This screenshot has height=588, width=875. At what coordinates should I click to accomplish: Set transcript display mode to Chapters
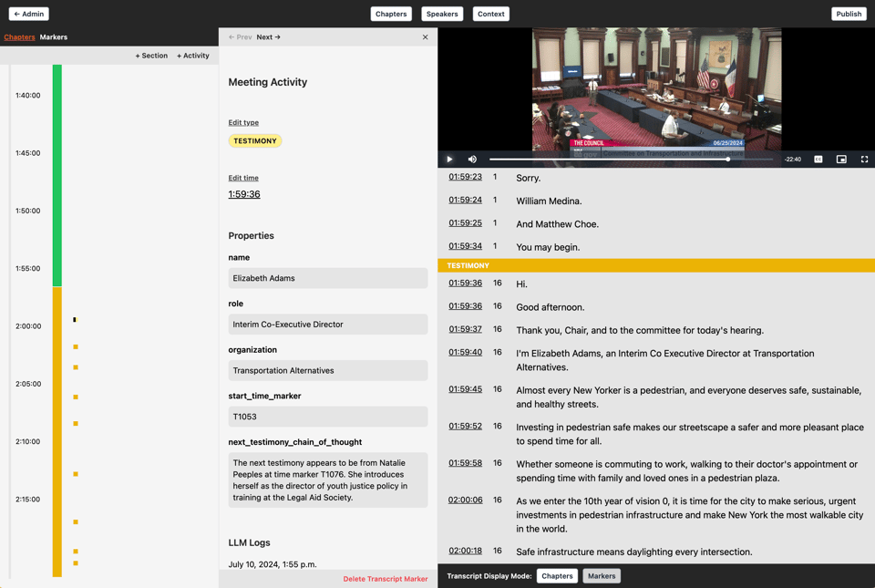coord(557,576)
